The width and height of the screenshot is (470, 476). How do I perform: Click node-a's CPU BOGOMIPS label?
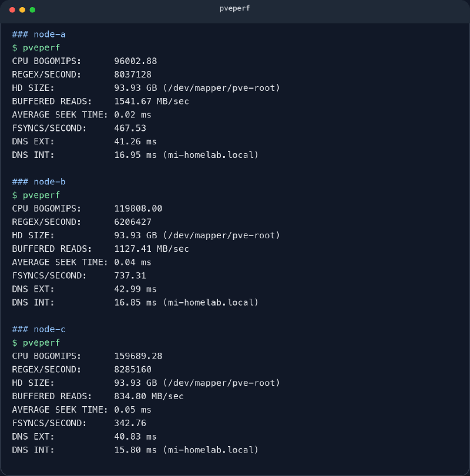[47, 61]
